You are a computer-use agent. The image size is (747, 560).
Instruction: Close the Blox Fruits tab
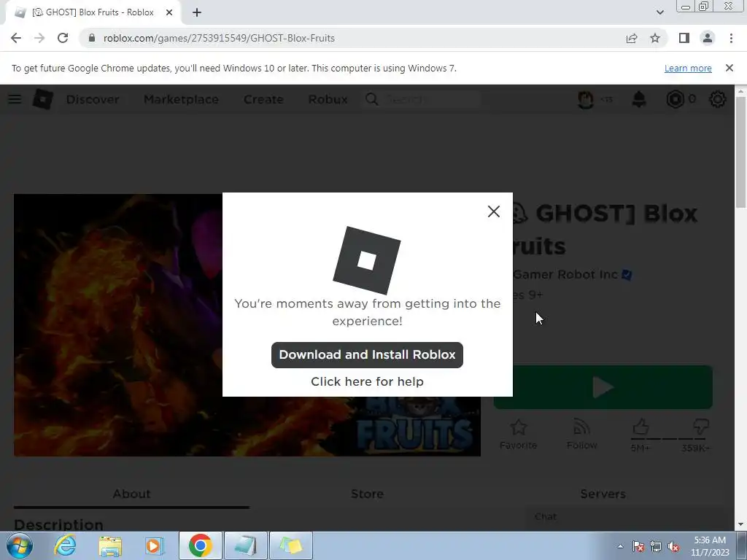(x=169, y=12)
